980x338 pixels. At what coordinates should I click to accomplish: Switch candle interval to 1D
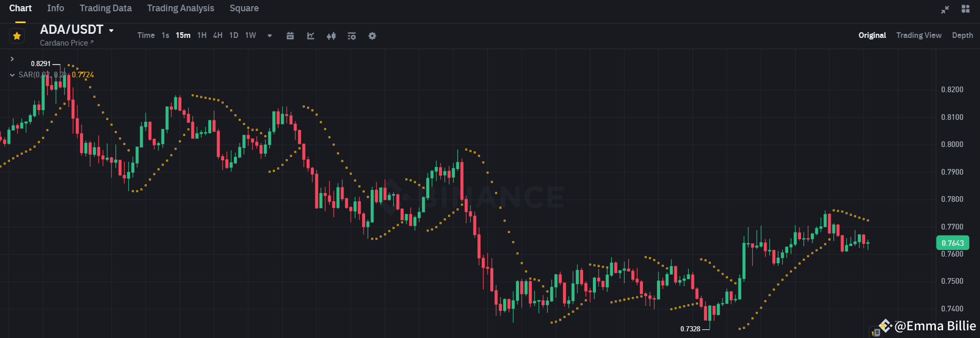(233, 35)
